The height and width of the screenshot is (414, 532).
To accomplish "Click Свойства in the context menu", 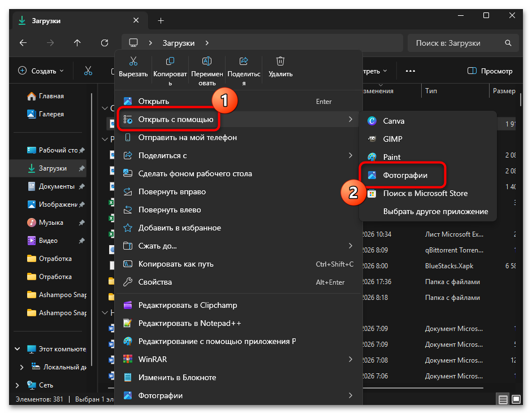I will [155, 282].
